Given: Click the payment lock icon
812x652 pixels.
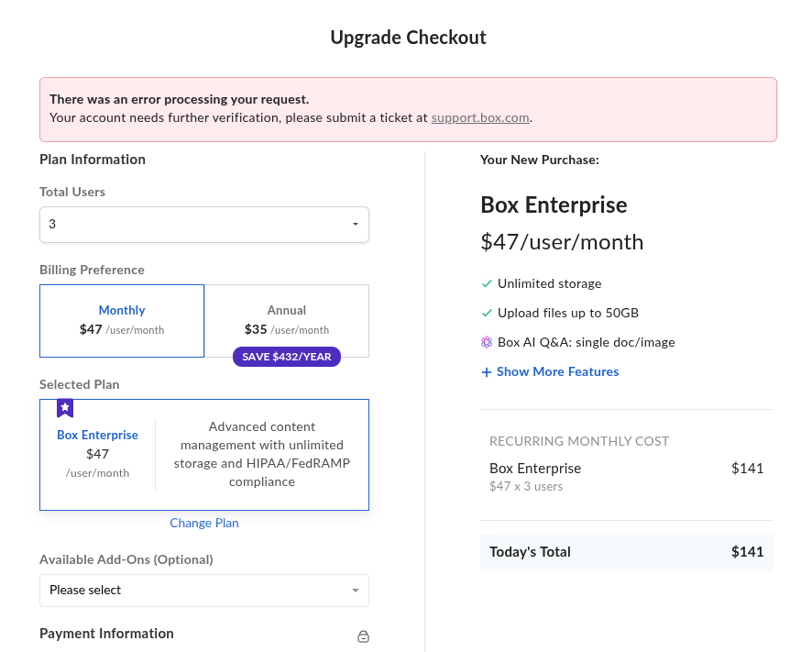Looking at the screenshot, I should pos(364,636).
